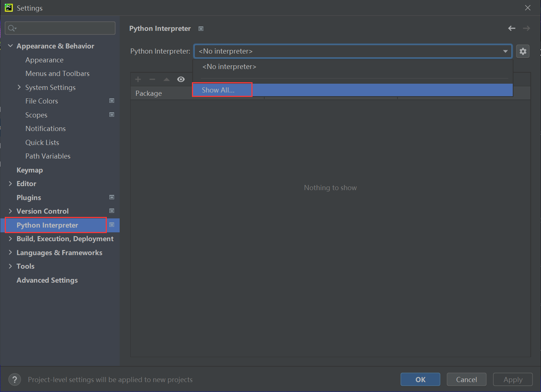Go back with the left arrow
This screenshot has width=541, height=392.
pos(512,28)
